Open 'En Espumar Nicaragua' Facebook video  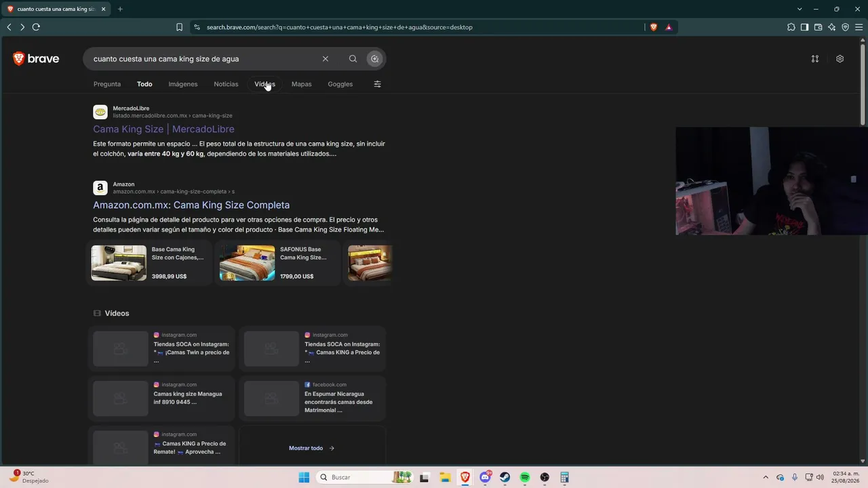tap(313, 399)
